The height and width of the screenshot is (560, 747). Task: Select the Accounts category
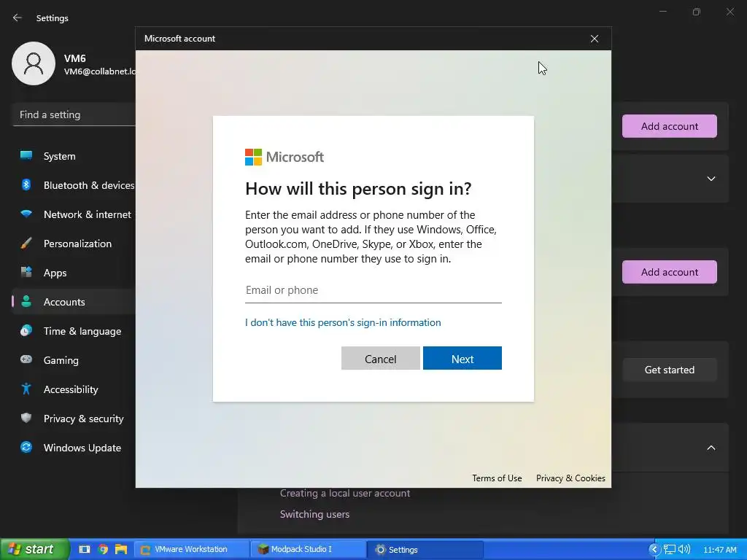click(x=74, y=302)
